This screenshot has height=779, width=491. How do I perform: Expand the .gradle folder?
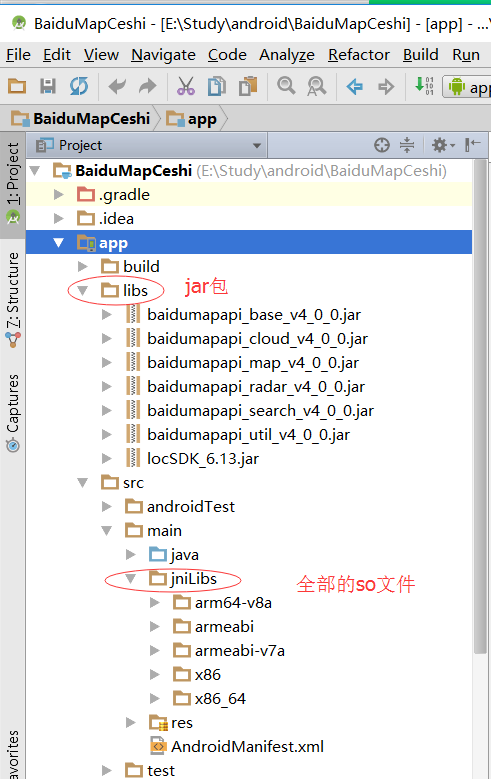click(x=59, y=195)
